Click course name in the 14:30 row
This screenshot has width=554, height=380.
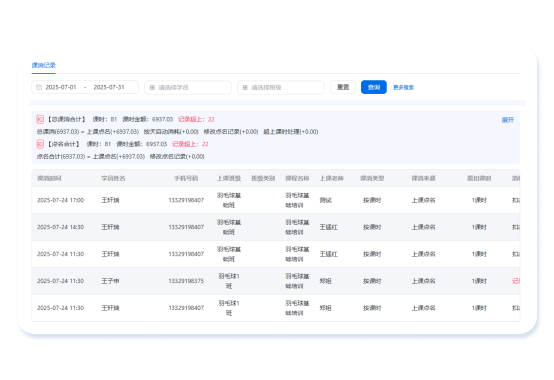click(x=297, y=227)
